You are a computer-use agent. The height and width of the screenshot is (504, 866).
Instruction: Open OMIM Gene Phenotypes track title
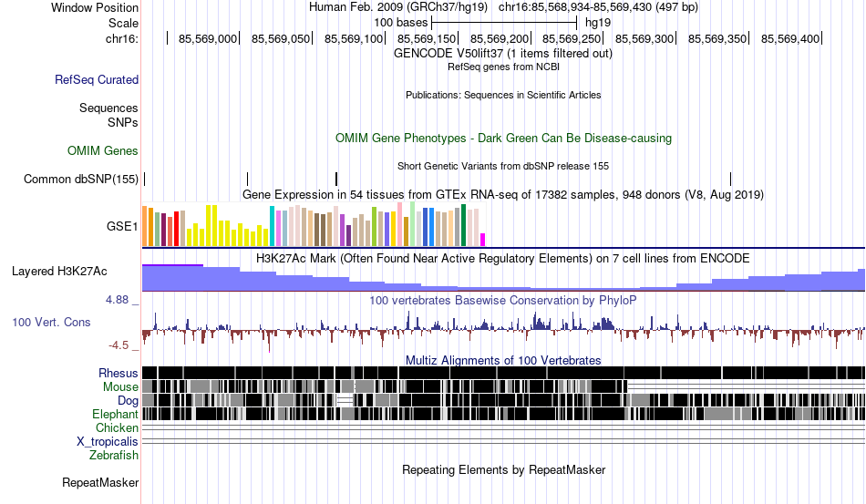pos(503,138)
